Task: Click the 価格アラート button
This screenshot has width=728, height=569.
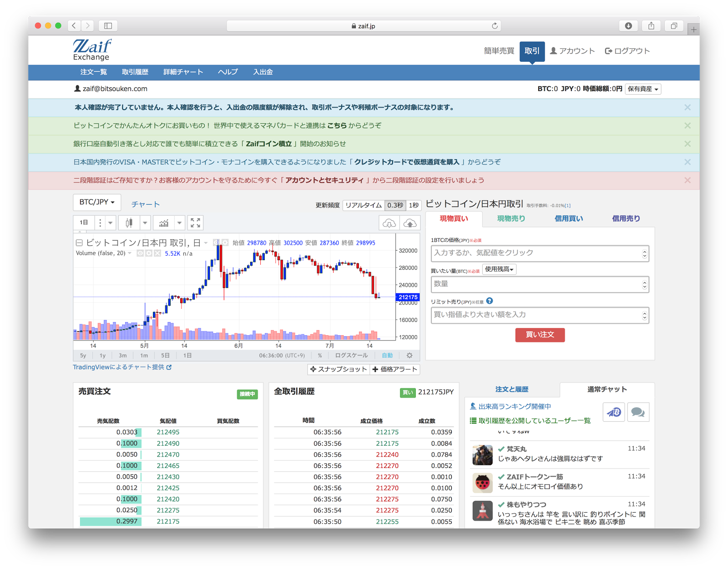Action: coord(395,369)
